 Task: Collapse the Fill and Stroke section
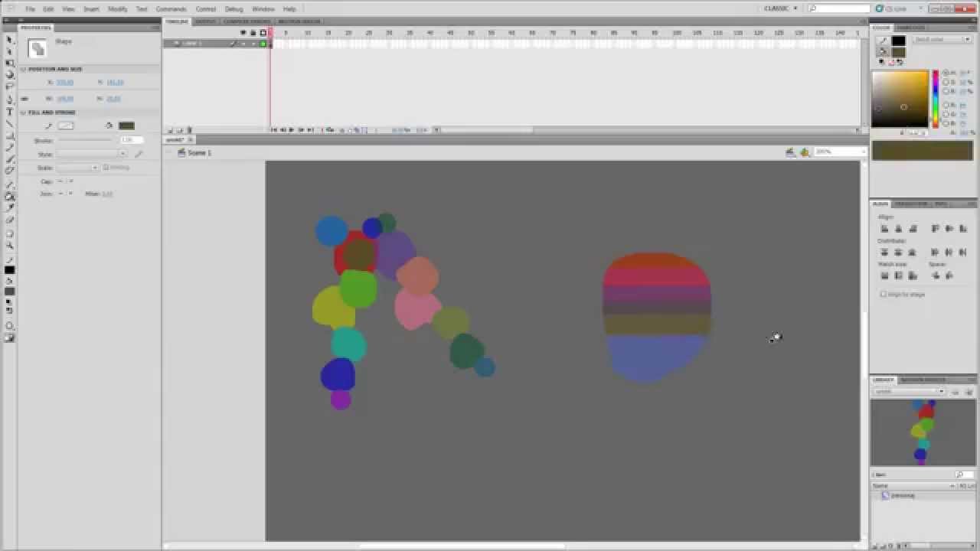pos(23,112)
